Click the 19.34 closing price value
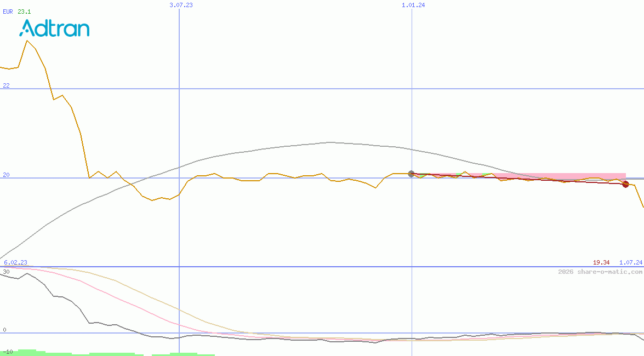 click(601, 263)
